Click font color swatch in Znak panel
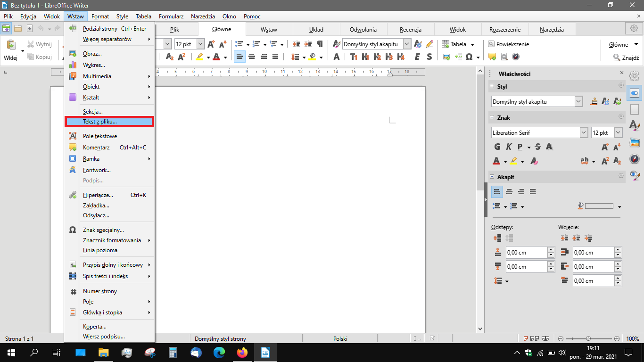644x362 pixels. click(496, 161)
